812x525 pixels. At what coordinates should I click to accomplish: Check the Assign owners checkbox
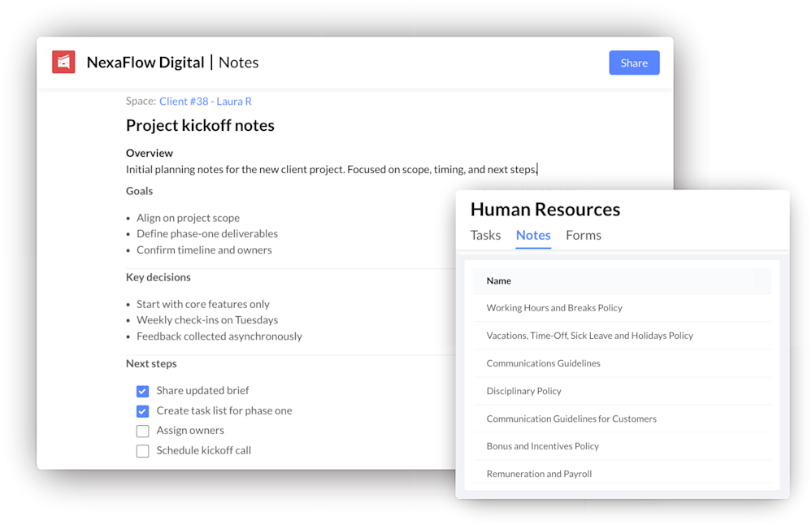click(x=142, y=430)
